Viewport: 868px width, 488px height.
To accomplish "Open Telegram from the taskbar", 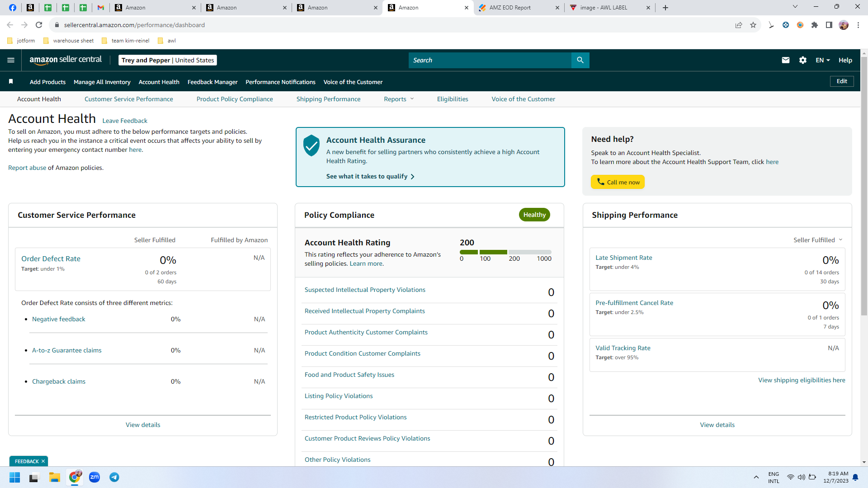I will click(114, 477).
